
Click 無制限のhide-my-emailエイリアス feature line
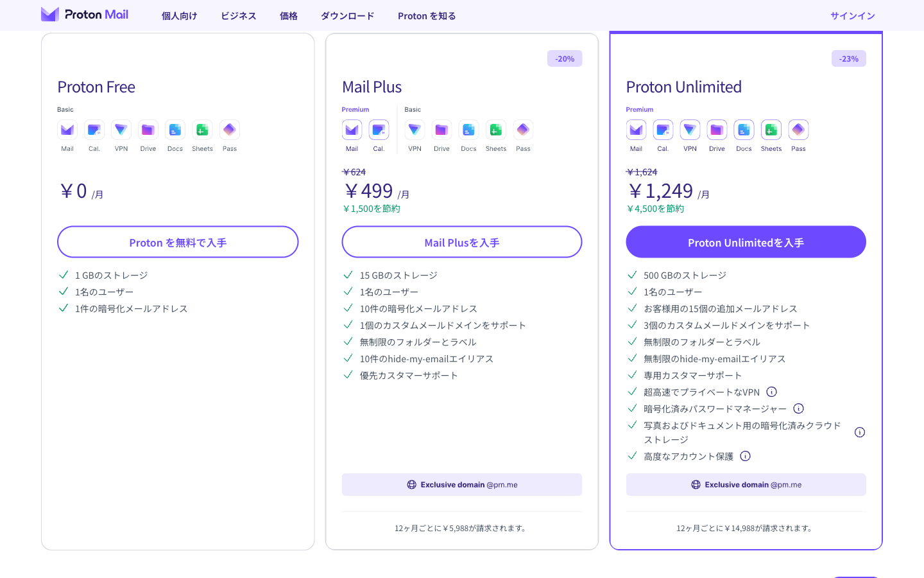(x=715, y=358)
